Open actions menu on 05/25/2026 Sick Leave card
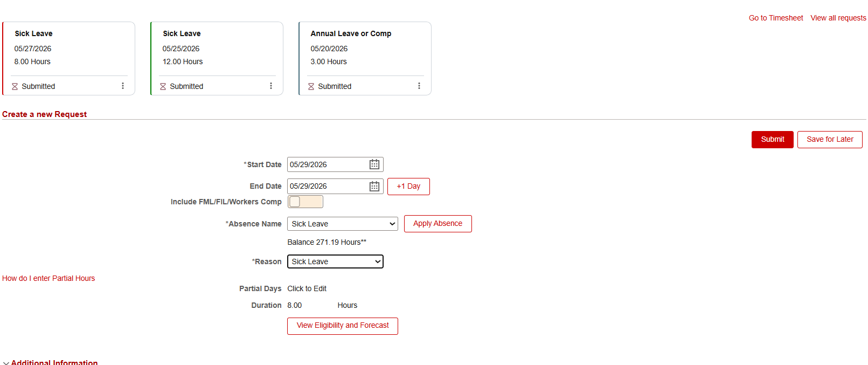 point(271,86)
